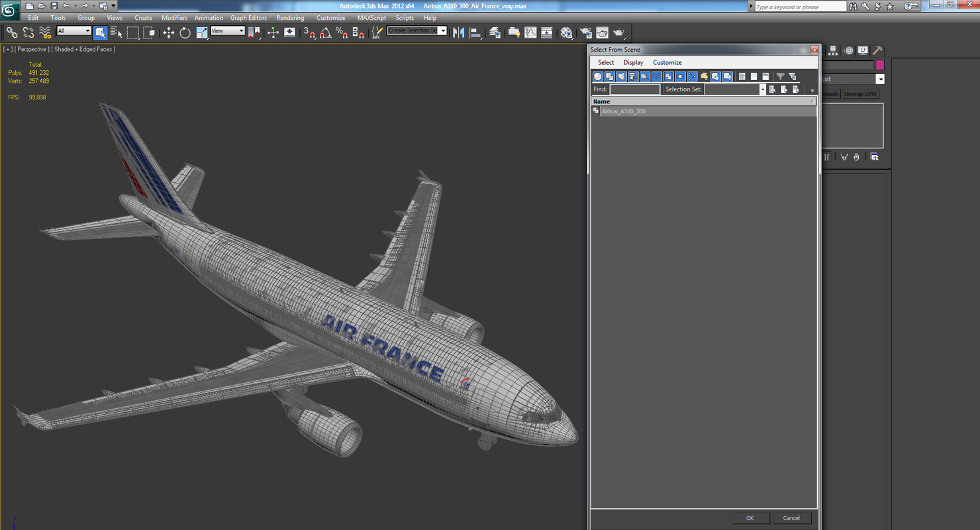Open the MAXScript menu
This screenshot has width=980, height=530.
click(x=371, y=18)
